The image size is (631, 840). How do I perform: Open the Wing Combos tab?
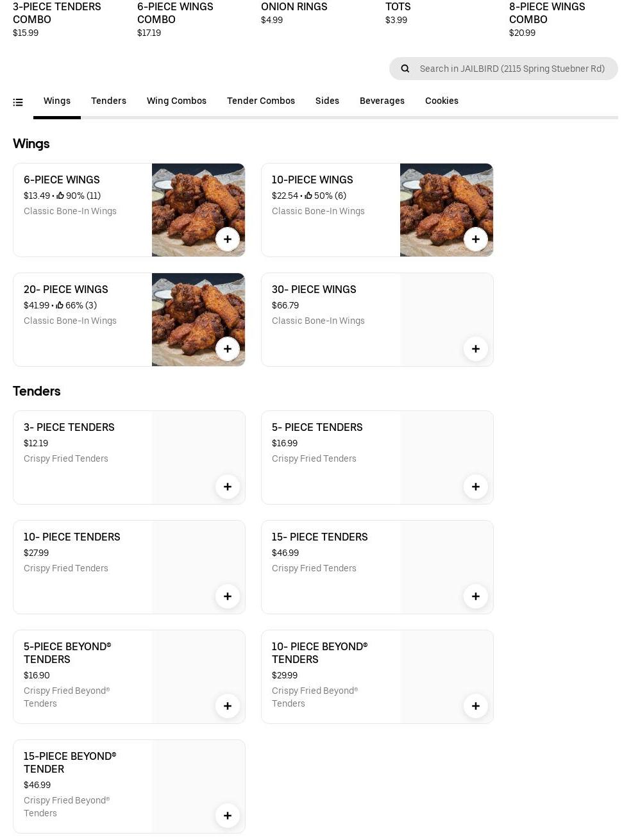(x=176, y=101)
